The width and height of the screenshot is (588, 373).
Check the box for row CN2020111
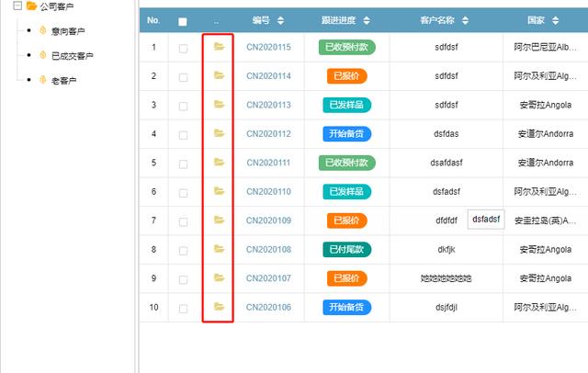click(x=183, y=164)
